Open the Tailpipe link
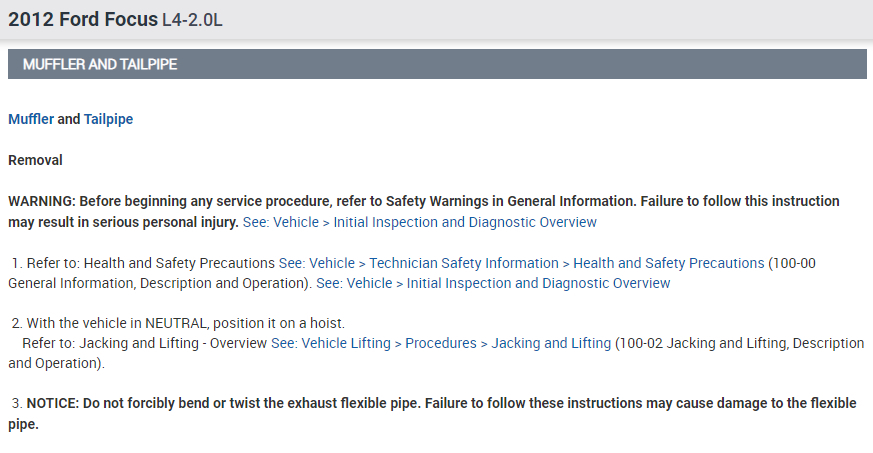Screen dimensions: 873x453 [x=108, y=119]
